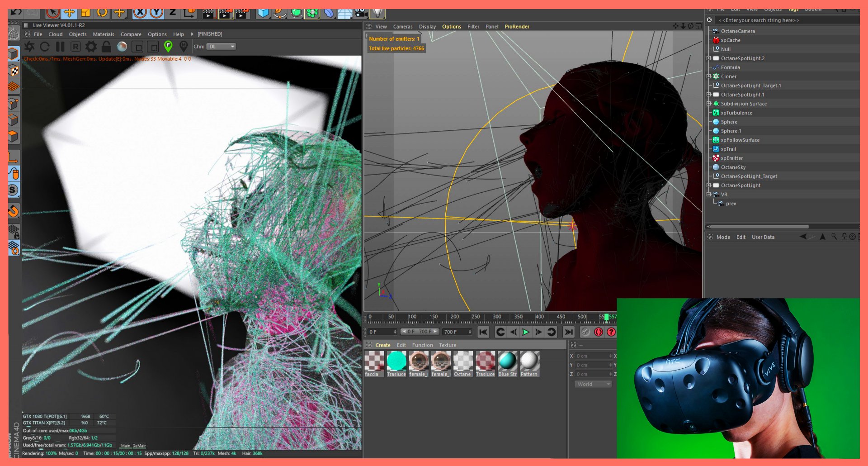
Task: Open the Chn DL channel dropdown
Action: [222, 47]
